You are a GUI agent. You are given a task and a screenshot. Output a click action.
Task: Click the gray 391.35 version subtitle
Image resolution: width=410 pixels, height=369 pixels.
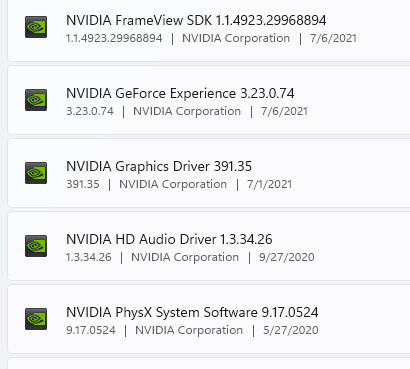click(83, 184)
